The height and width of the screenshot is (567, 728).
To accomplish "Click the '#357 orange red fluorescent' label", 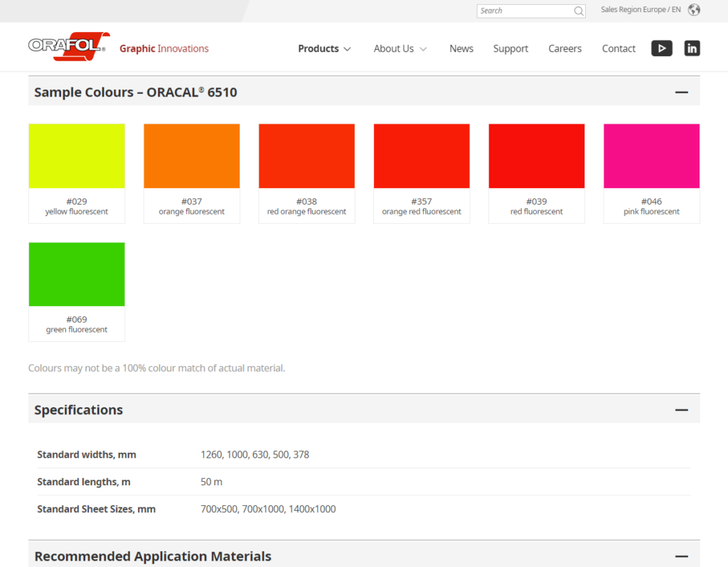I will (x=422, y=207).
